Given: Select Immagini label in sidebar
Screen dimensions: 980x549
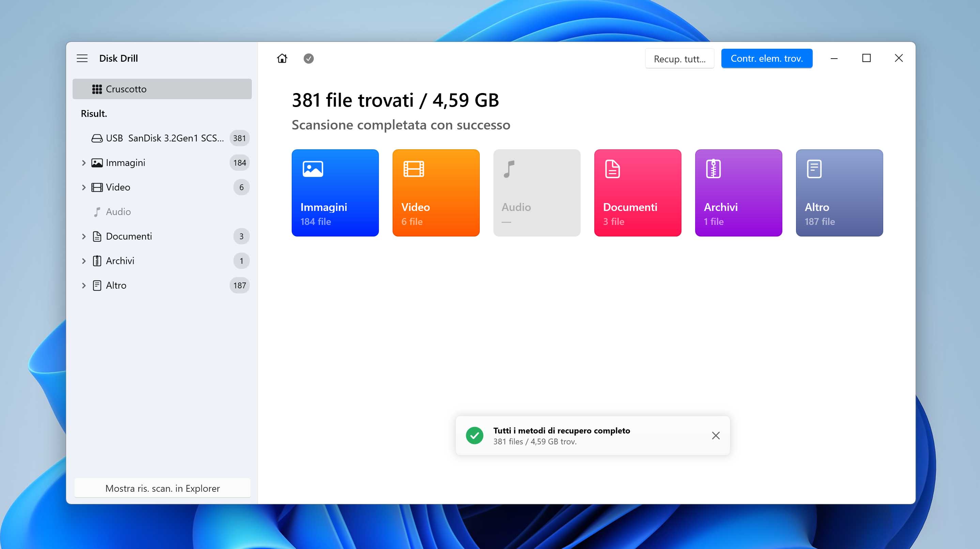Looking at the screenshot, I should coord(125,163).
